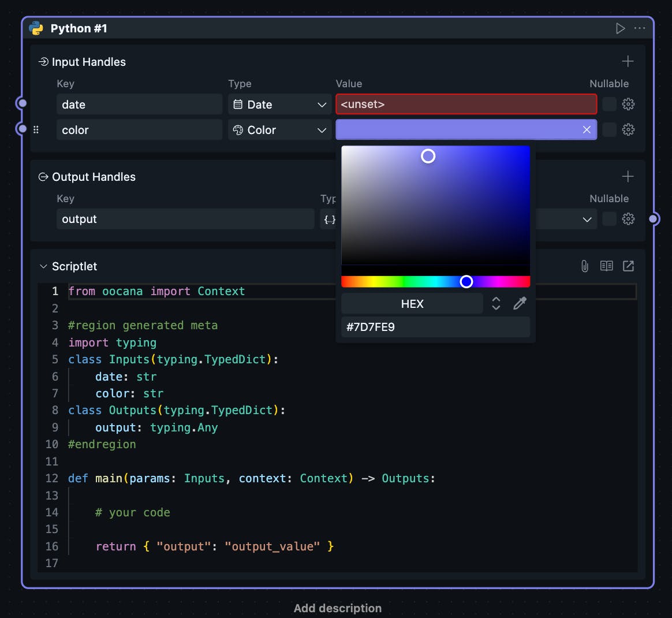Click the output connection port
Screen dimensions: 672x618
[653, 219]
